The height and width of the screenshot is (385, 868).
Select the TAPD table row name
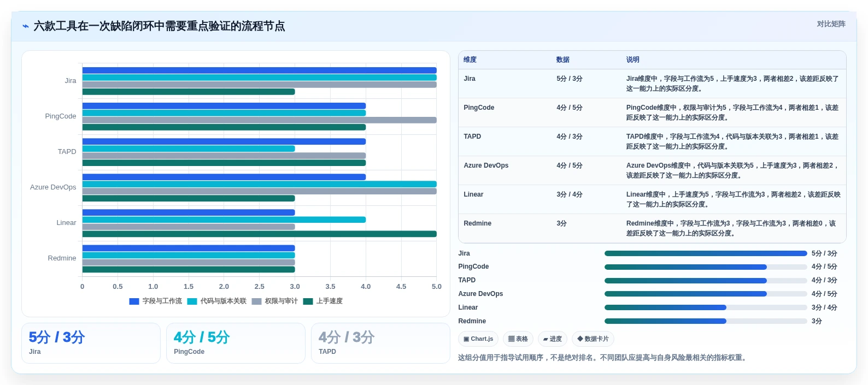click(472, 137)
